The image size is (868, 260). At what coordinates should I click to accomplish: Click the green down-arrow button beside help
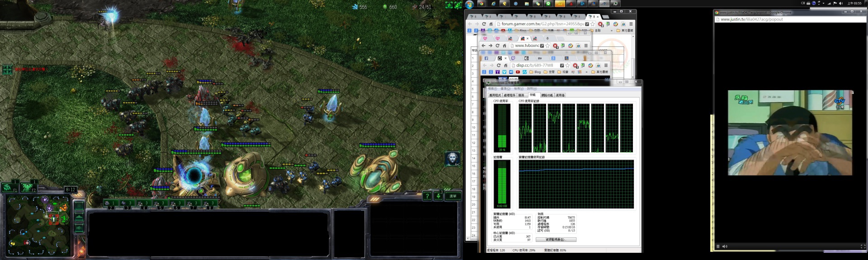439,196
